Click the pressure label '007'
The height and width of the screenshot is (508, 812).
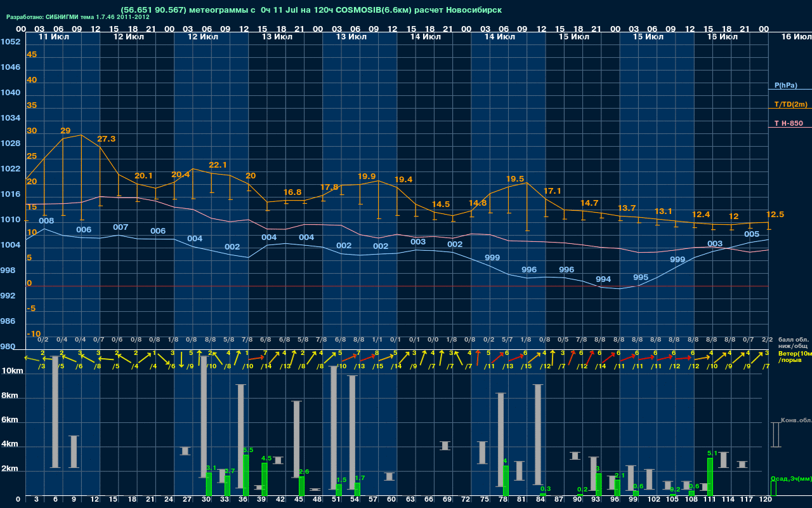[121, 227]
